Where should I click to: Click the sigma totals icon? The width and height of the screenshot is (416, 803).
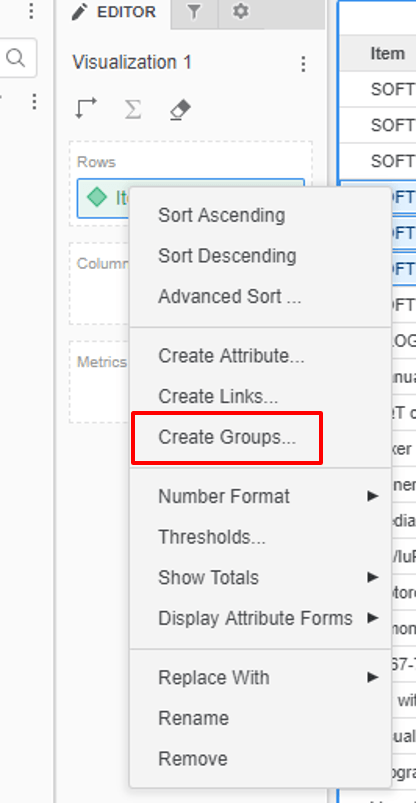pos(133,109)
